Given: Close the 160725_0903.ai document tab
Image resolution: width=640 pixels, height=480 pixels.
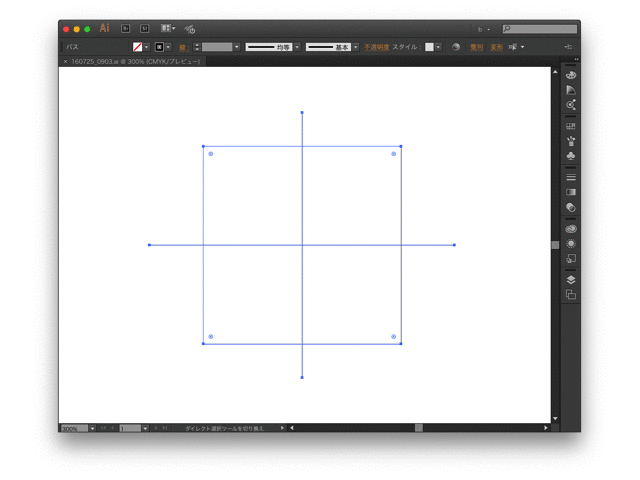Looking at the screenshot, I should tap(65, 62).
